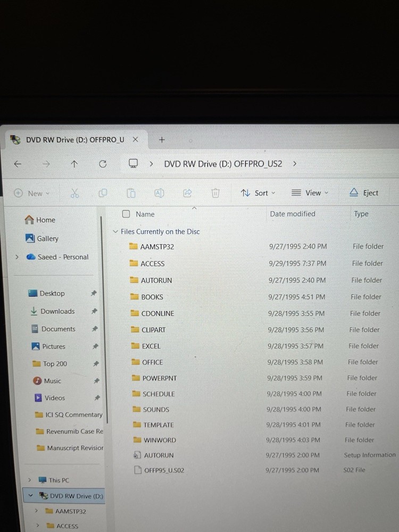
Task: Navigate back with the left arrow
Action: coord(18,164)
